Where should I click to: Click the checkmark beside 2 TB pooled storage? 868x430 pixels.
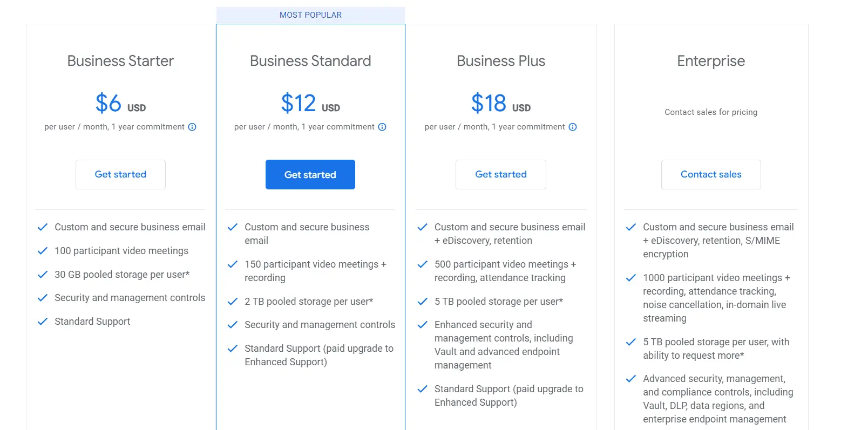(233, 301)
